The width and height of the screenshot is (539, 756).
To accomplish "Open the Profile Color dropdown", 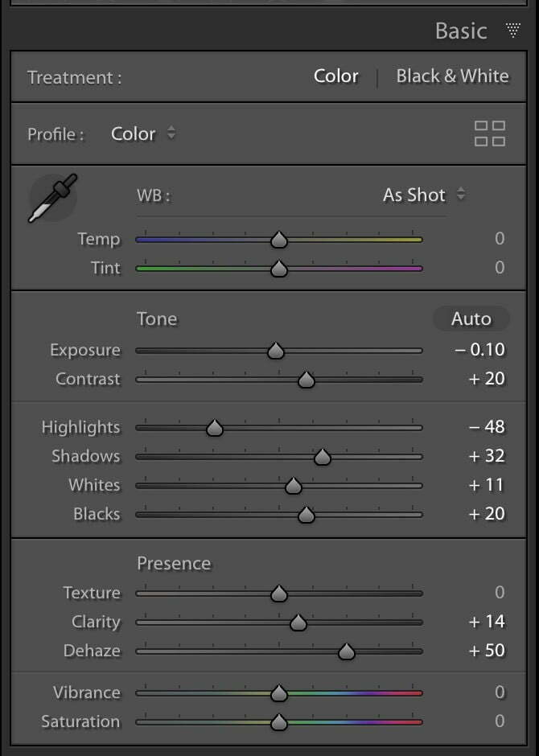I will 143,134.
